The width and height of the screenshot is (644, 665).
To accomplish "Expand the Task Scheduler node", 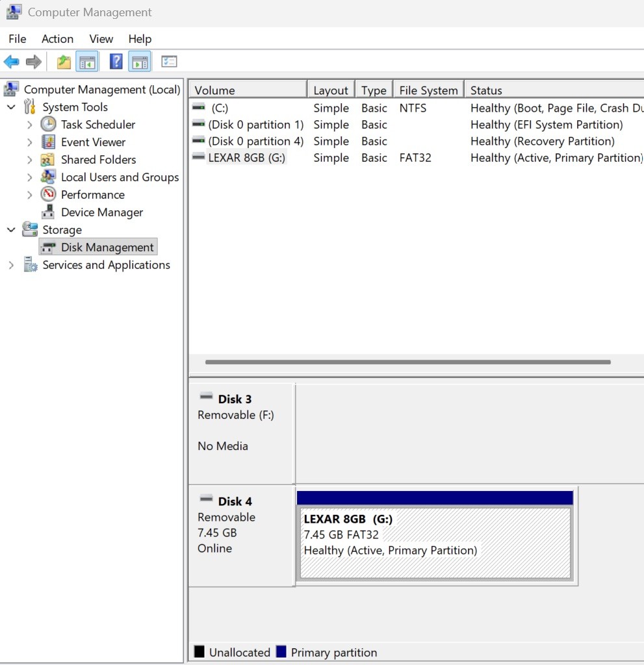I will point(29,125).
